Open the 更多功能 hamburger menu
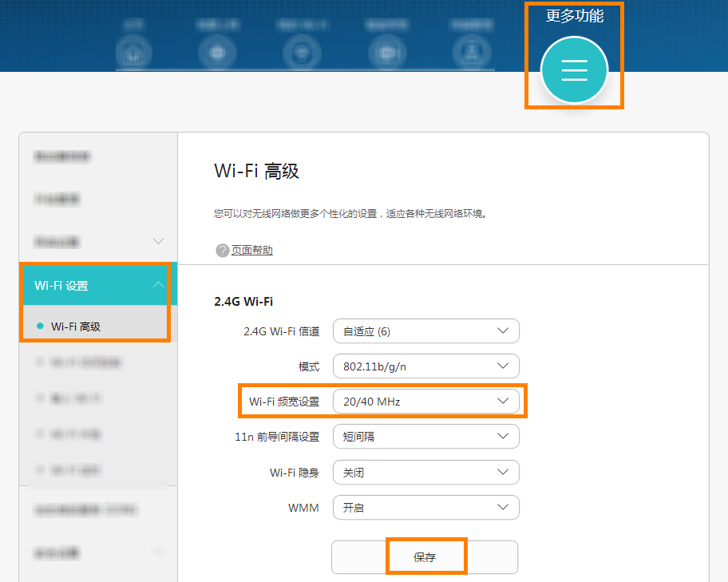Viewport: 728px width, 582px height. click(574, 70)
